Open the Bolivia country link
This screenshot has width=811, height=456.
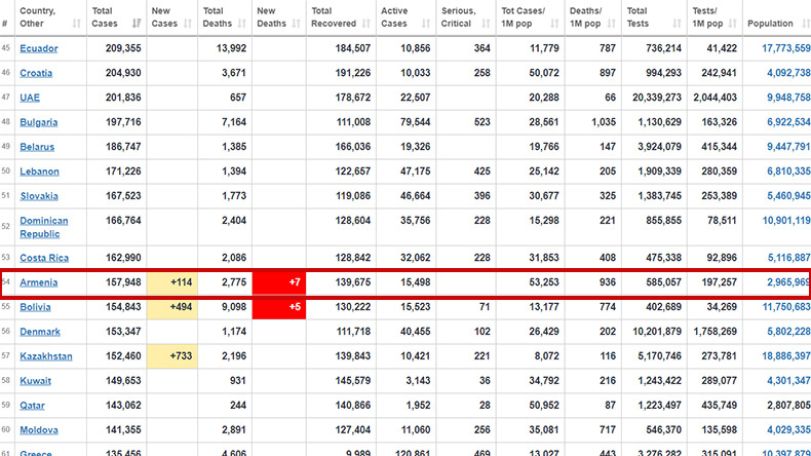point(35,307)
